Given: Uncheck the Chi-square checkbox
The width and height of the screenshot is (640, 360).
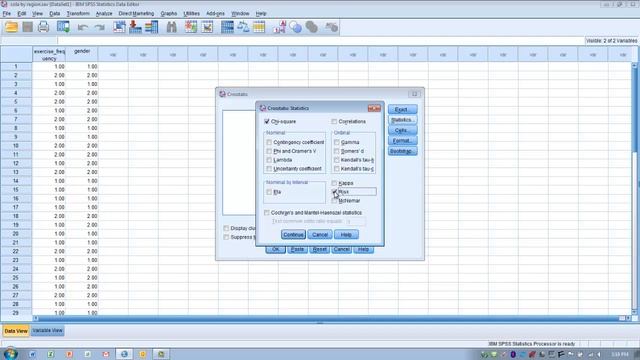Looking at the screenshot, I should point(267,121).
